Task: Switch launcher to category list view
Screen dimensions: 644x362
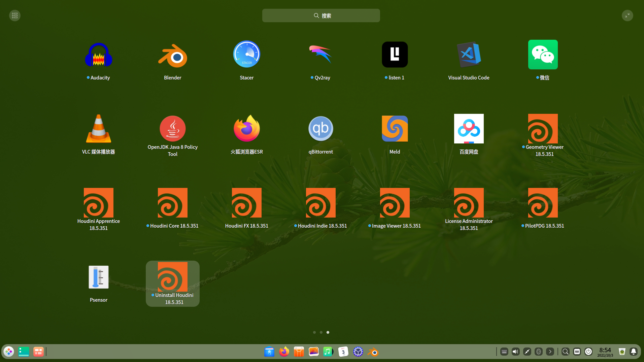Action: 15,15
